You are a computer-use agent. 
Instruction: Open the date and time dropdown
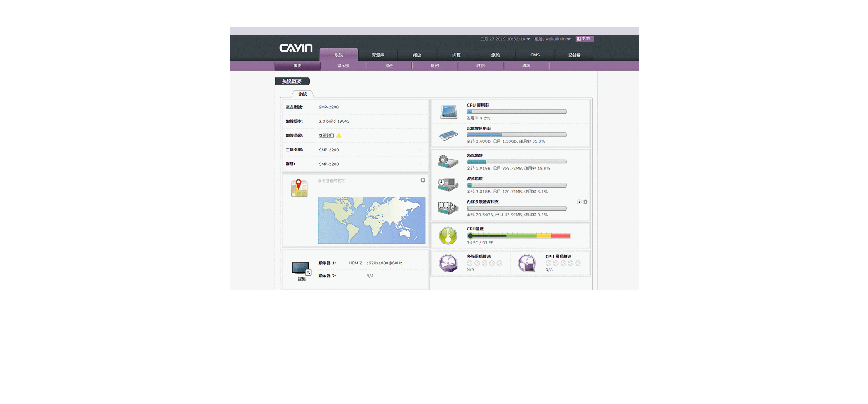click(x=505, y=39)
